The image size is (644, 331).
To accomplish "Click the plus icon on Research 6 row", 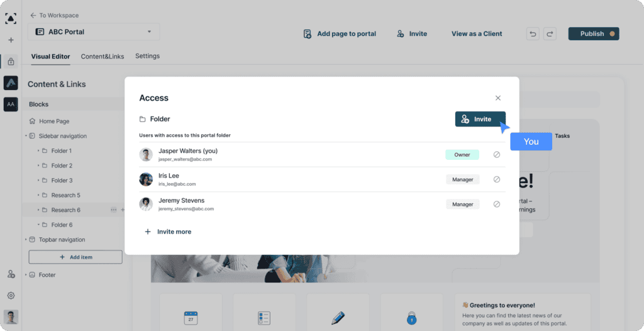I will pyautogui.click(x=123, y=210).
